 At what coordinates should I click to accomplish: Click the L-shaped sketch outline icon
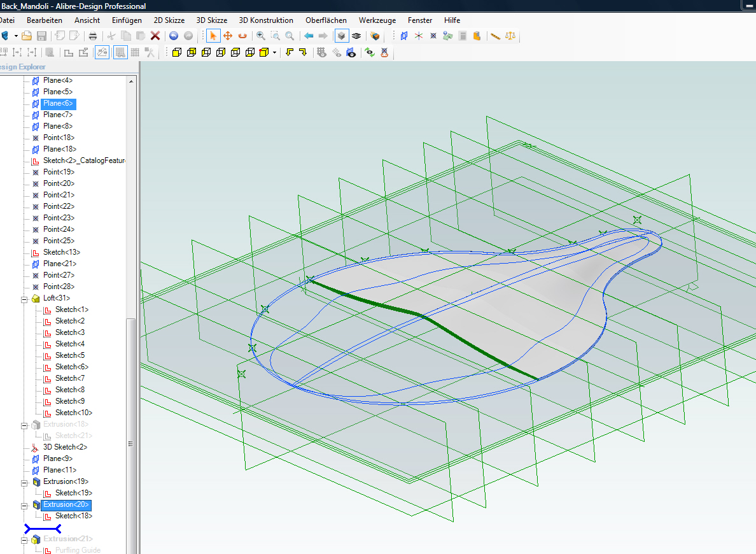pos(69,52)
